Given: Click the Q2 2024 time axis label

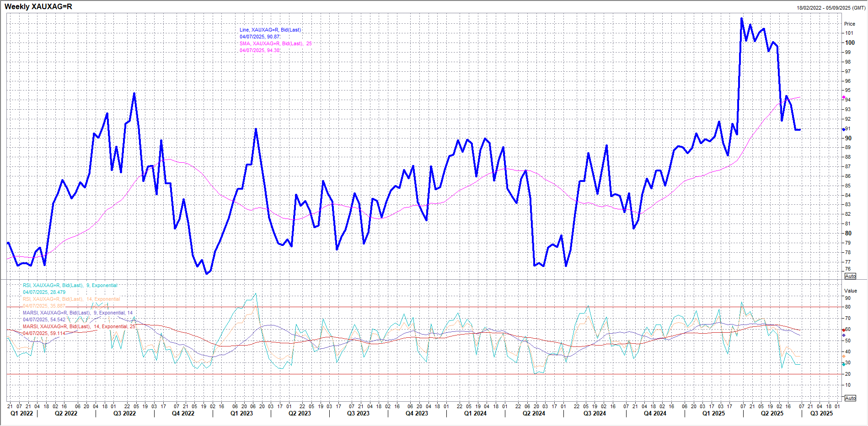Looking at the screenshot, I should (534, 414).
